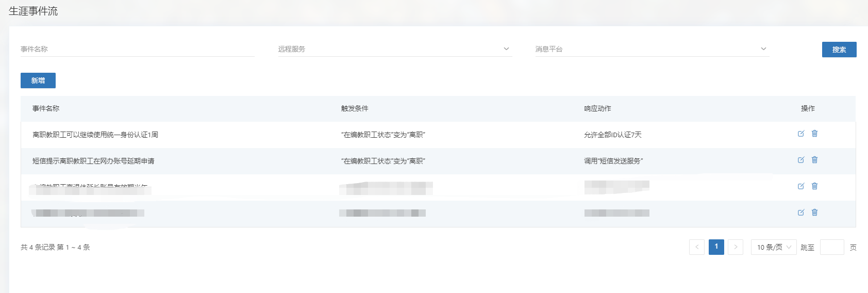Screen dimensions: 868x293
Task: Click edit icon in third table row
Action: [x=801, y=186]
